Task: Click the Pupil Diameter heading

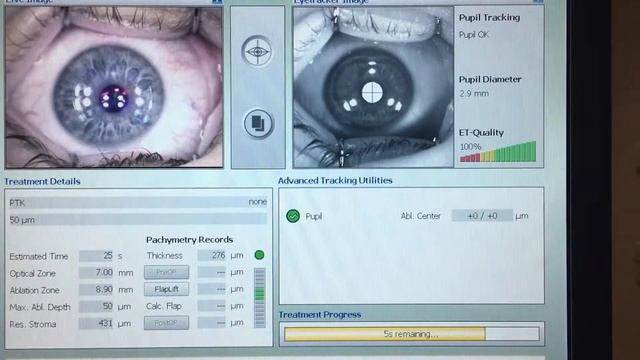Action: click(x=490, y=80)
